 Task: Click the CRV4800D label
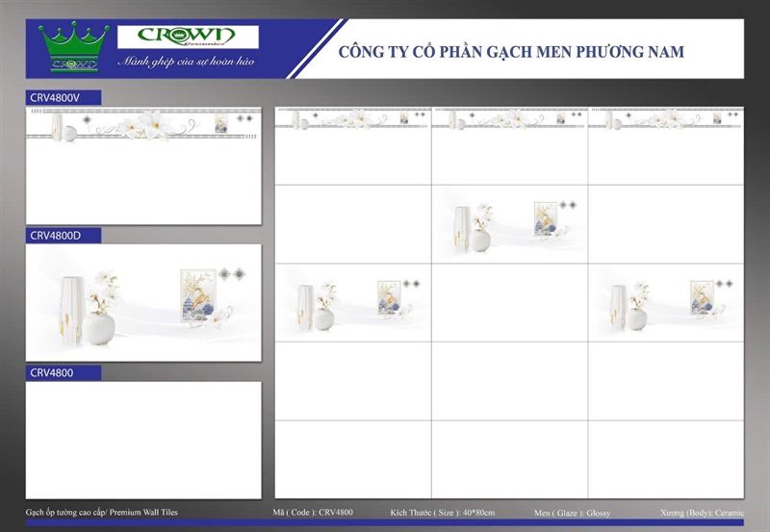click(x=64, y=236)
